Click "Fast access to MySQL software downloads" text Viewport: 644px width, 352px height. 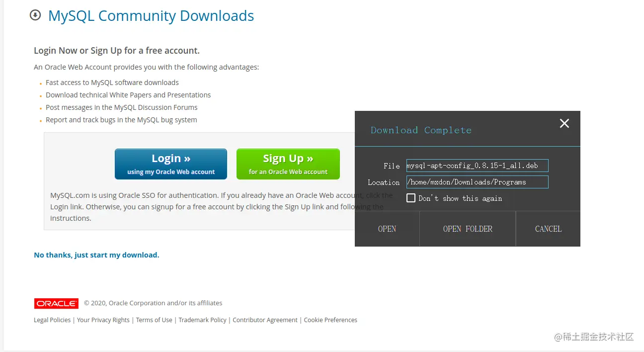[112, 83]
